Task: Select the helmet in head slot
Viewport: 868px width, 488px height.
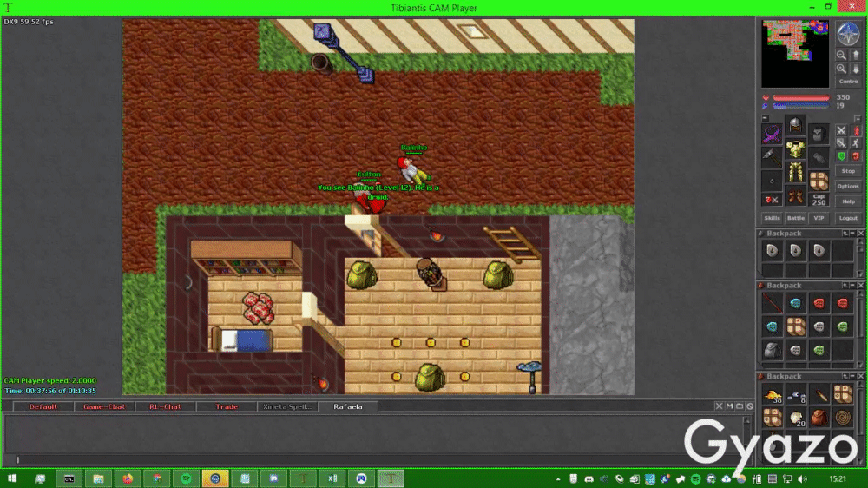Action: pos(795,126)
